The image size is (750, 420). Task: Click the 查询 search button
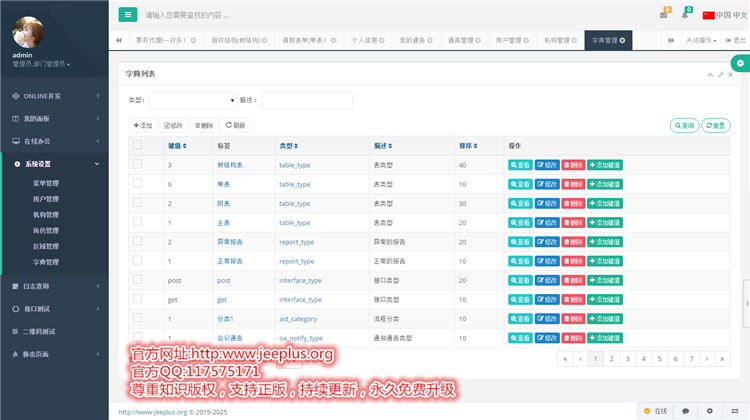(684, 125)
